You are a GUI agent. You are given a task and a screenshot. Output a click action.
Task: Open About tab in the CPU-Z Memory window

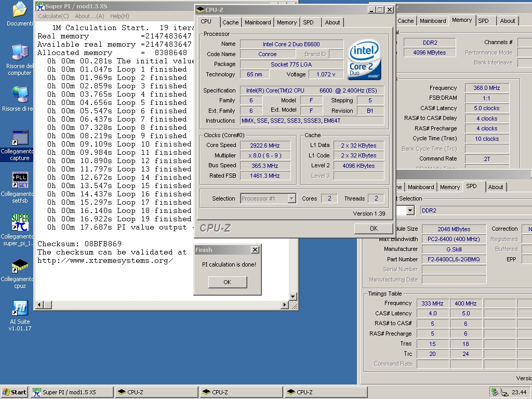point(508,21)
